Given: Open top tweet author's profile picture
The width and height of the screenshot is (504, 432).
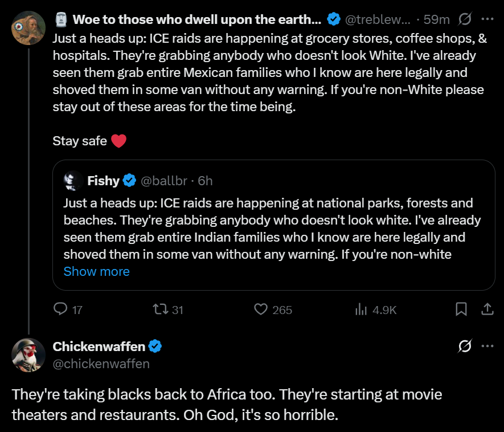Looking at the screenshot, I should click(28, 28).
